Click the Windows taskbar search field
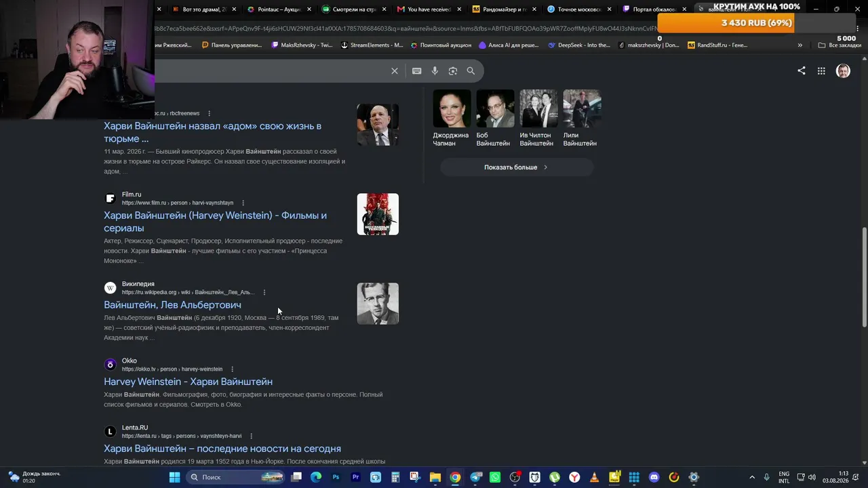Image resolution: width=868 pixels, height=488 pixels. click(x=234, y=477)
